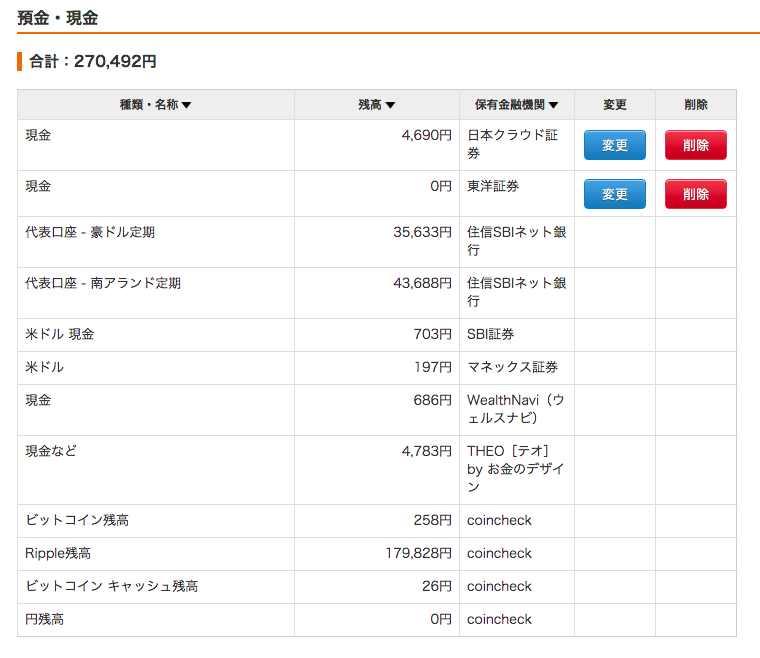The height and width of the screenshot is (658, 760).
Task: Click 変更 button for 東洋証券 row
Action: coord(615,194)
